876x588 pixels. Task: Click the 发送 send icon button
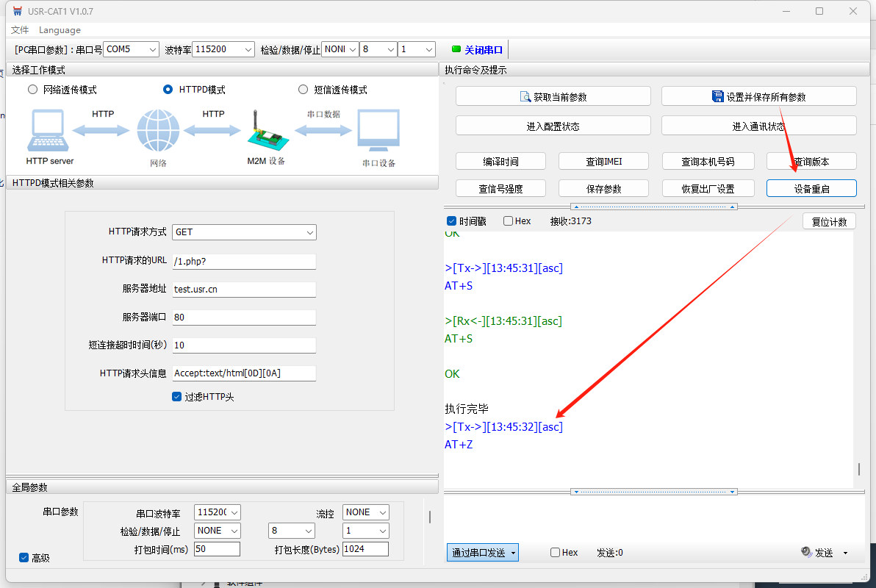tap(817, 553)
